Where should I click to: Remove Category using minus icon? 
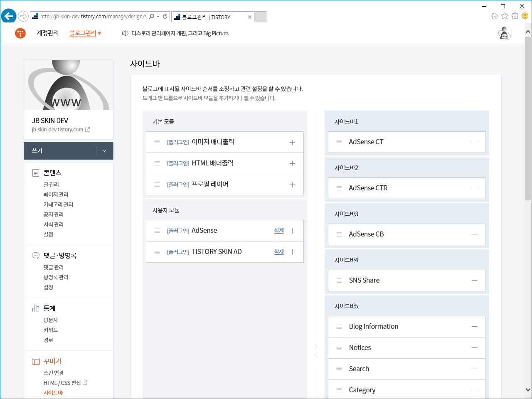(x=474, y=390)
